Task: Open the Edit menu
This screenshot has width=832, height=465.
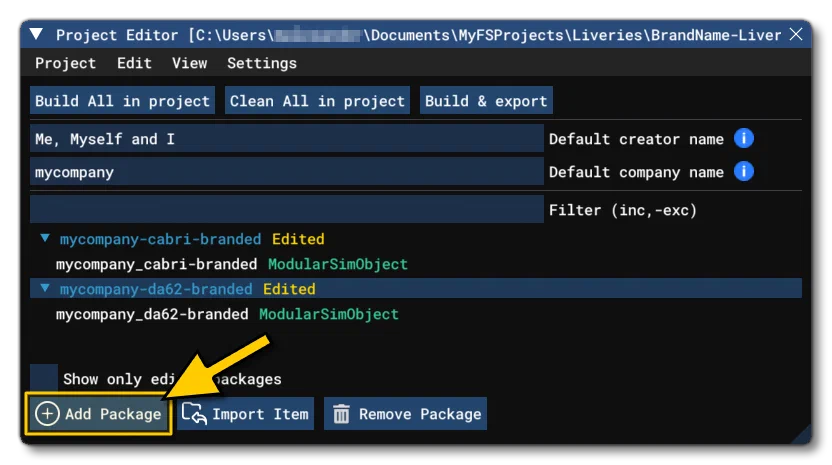Action: coord(134,63)
